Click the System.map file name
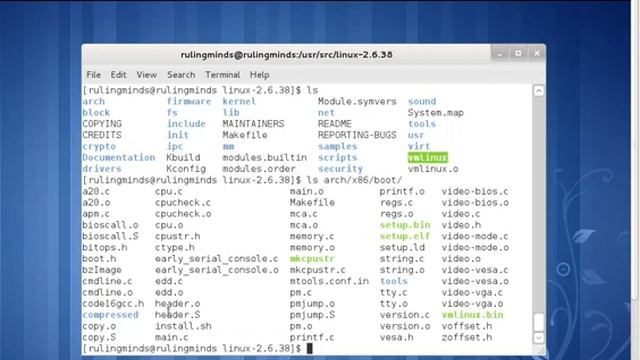Screen dimensions: 640x360 (436, 113)
